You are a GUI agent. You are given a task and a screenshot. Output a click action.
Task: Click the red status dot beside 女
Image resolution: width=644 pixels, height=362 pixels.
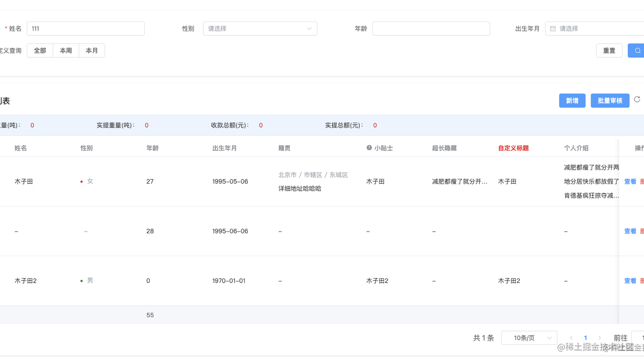coord(82,181)
